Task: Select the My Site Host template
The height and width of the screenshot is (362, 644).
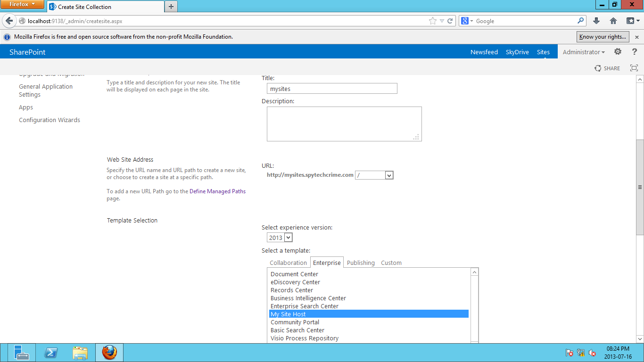Action: point(369,314)
